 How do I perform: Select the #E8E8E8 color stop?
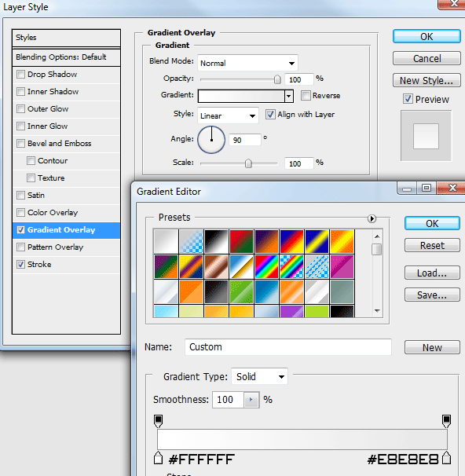(x=446, y=458)
